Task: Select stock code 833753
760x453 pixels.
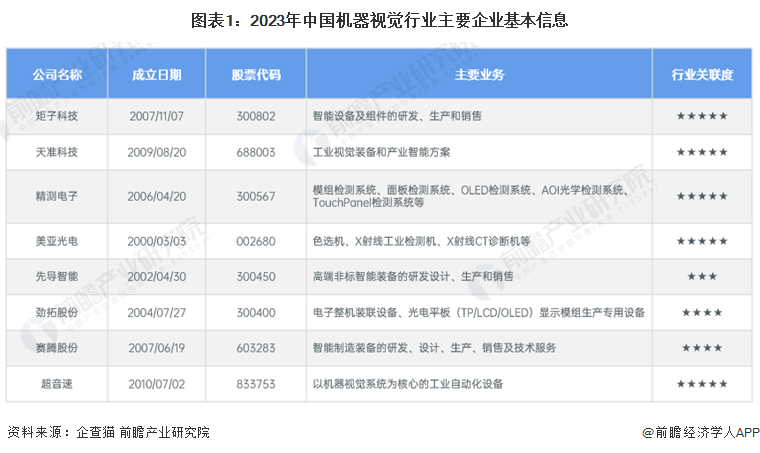Action: pyautogui.click(x=256, y=384)
